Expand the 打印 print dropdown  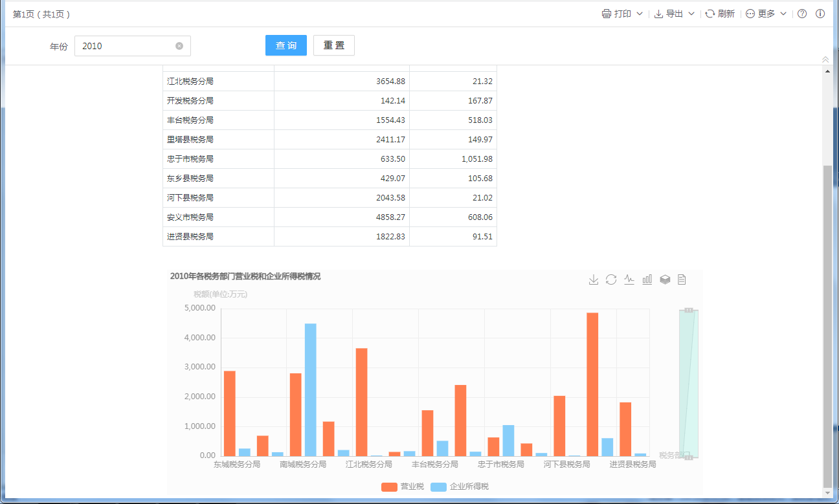coord(622,14)
